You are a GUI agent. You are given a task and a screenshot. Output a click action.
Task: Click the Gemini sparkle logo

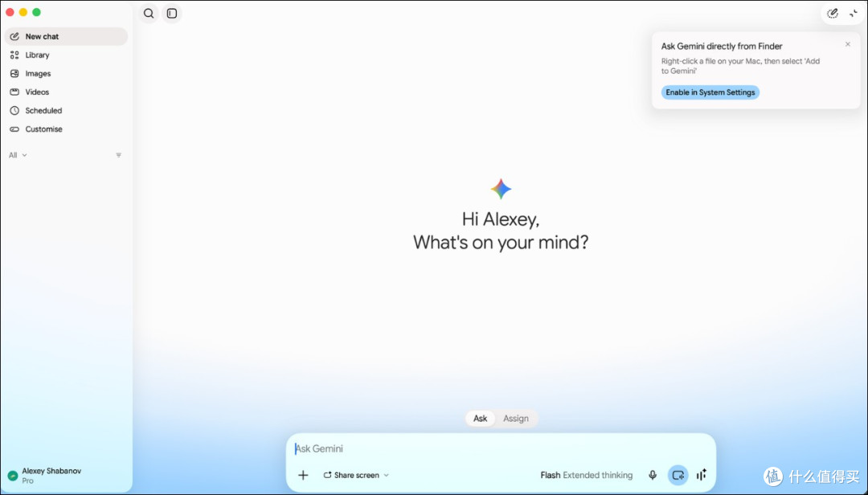tap(501, 189)
